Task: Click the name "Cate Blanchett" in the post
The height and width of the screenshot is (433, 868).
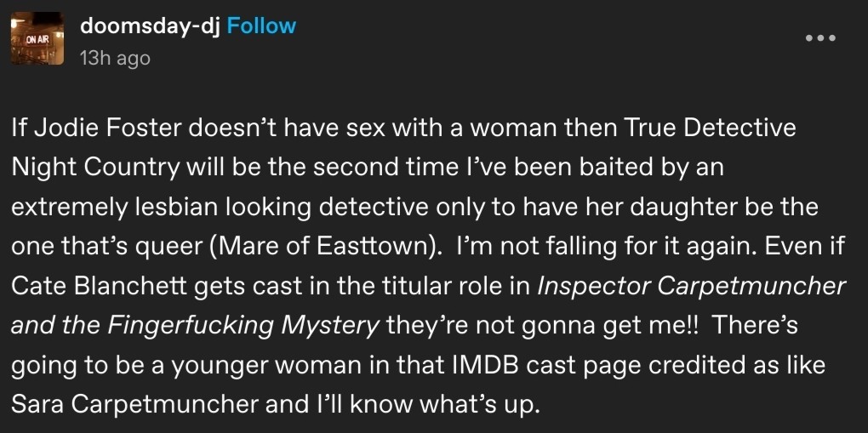Action: (96, 286)
